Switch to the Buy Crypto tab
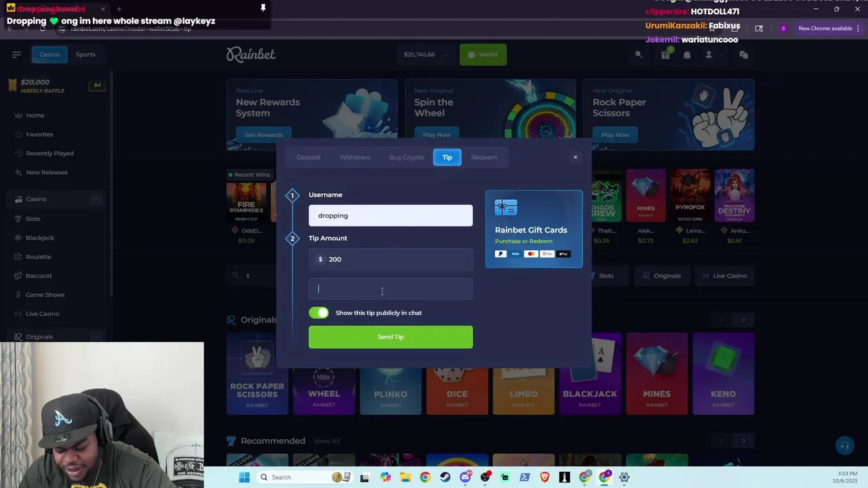Image resolution: width=868 pixels, height=488 pixels. [406, 157]
